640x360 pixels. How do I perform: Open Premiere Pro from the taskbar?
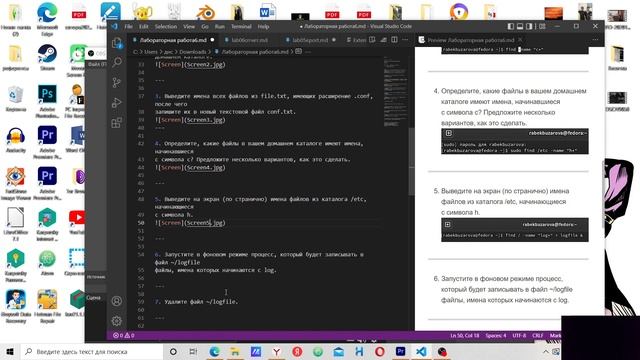click(x=400, y=352)
